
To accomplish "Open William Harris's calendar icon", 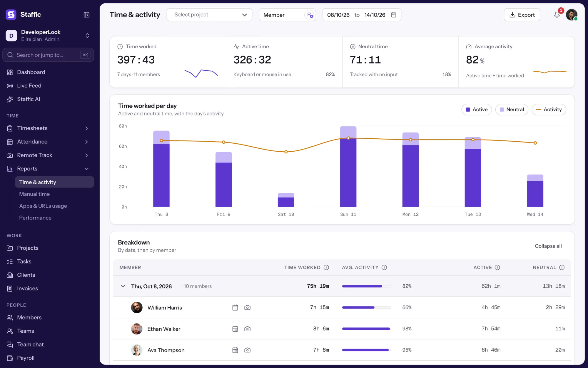I will [235, 307].
